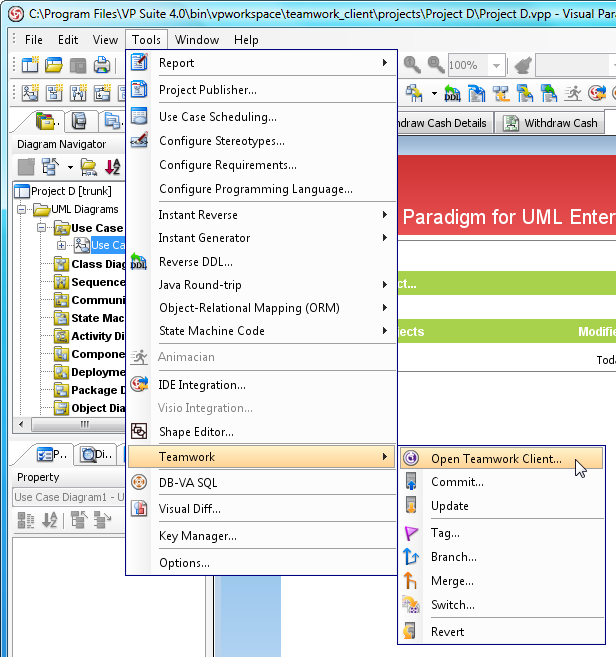This screenshot has height=657, width=616.
Task: Click the IDE Integration menu icon
Action: [139, 384]
